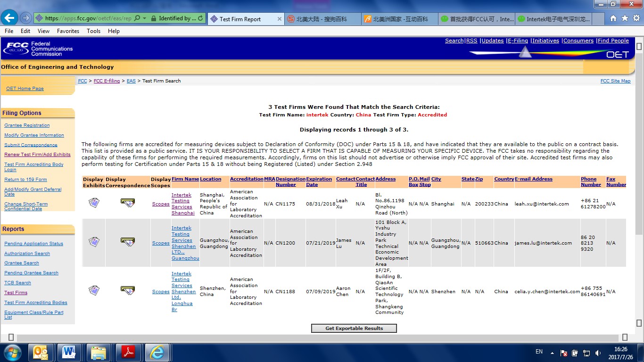The image size is (644, 362).
Task: Click the 16:26 taskbar clock
Action: (x=621, y=349)
